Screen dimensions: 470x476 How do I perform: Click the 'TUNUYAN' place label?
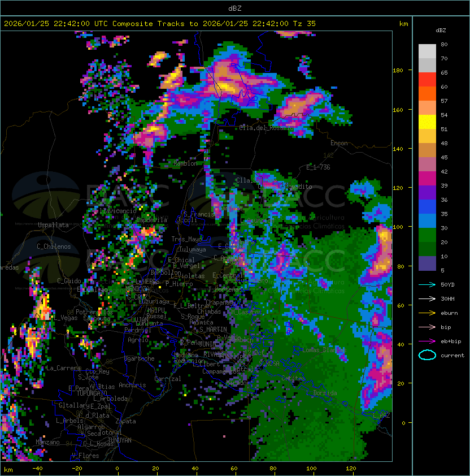coord(120,440)
